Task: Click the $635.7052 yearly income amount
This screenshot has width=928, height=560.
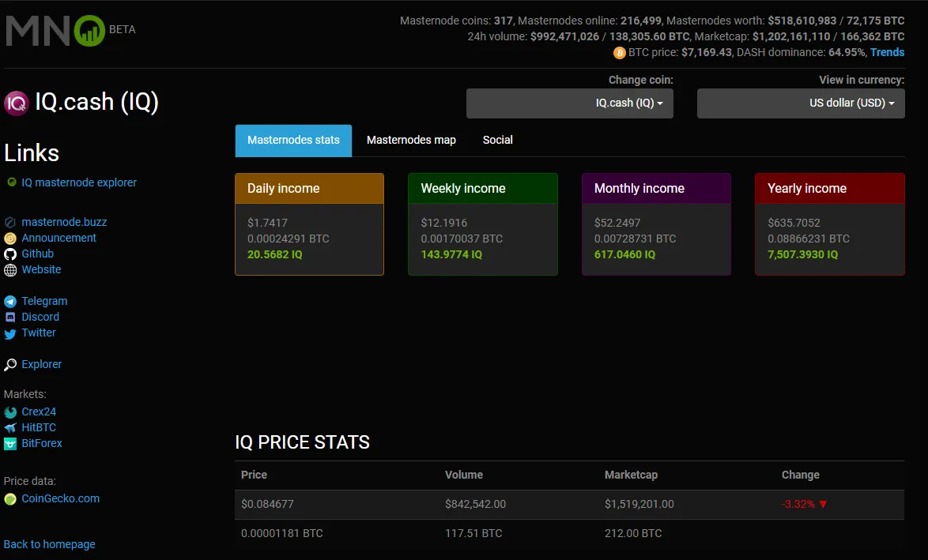Action: pos(794,223)
